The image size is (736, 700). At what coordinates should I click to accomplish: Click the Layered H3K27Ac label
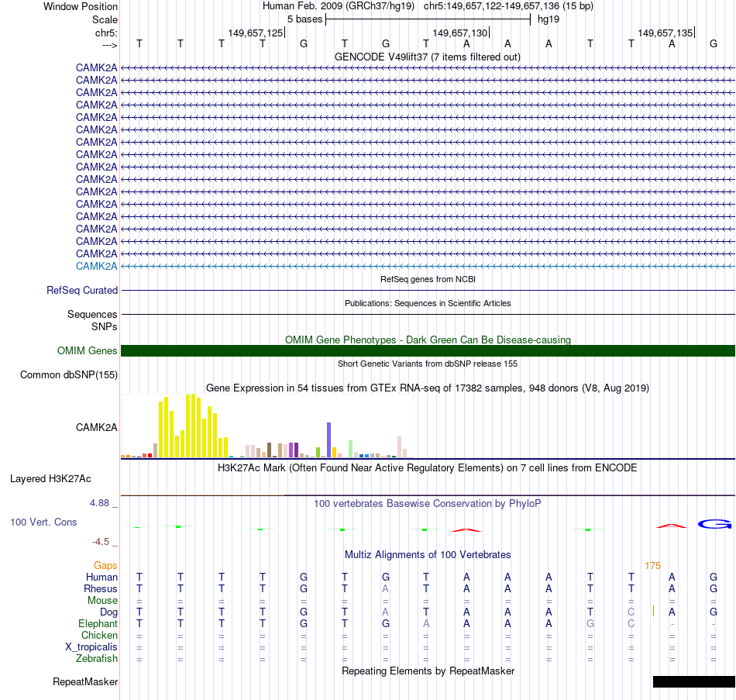[50, 479]
